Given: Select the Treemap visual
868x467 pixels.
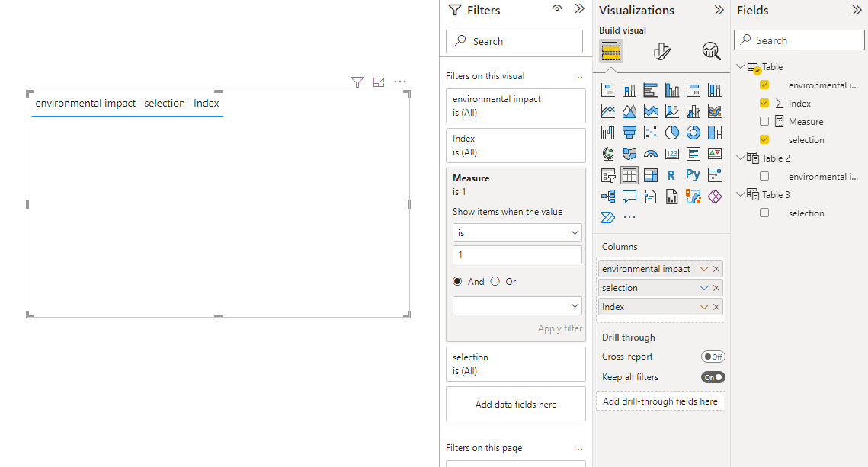Looking at the screenshot, I should click(715, 133).
